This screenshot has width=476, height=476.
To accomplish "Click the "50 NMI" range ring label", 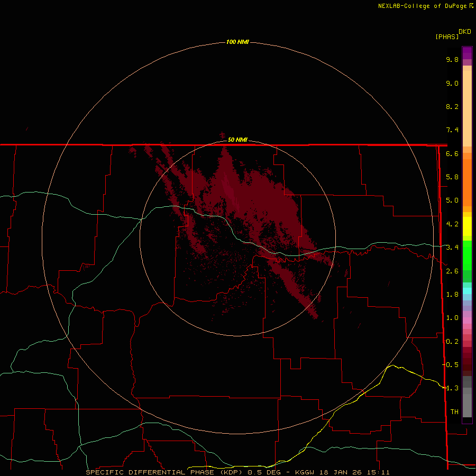I will pos(237,140).
